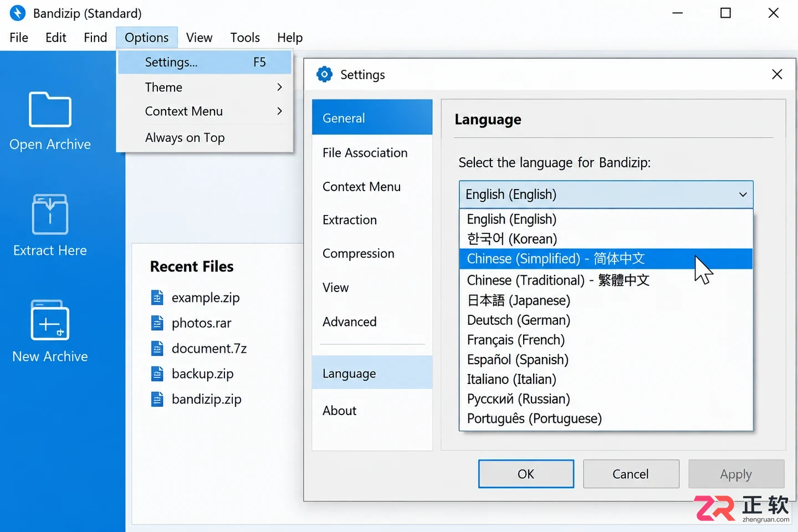Click the Settings dialog gear icon

(x=324, y=74)
